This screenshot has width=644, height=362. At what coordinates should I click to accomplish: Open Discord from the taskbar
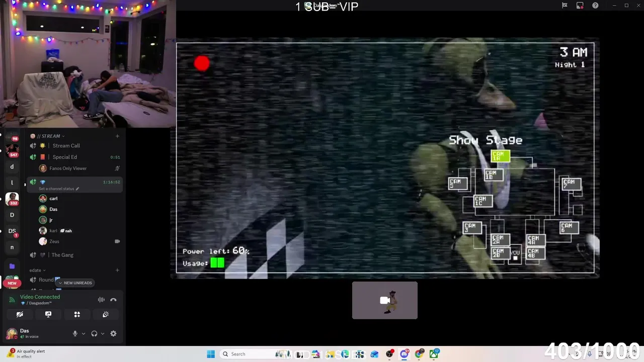405,354
